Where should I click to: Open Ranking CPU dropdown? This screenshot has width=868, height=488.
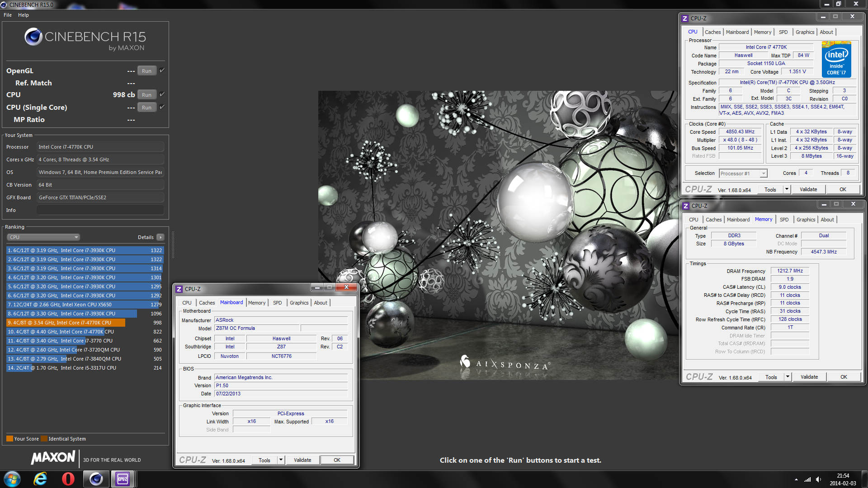pos(43,237)
